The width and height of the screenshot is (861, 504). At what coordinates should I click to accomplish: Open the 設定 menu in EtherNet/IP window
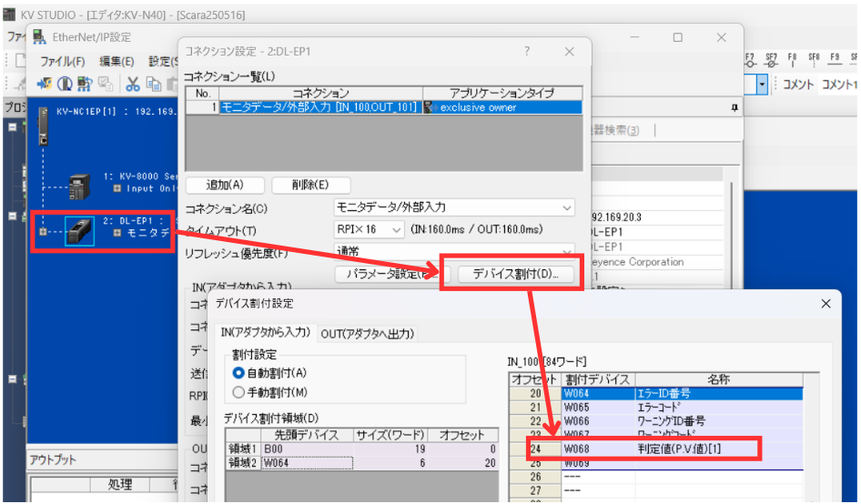pyautogui.click(x=163, y=61)
